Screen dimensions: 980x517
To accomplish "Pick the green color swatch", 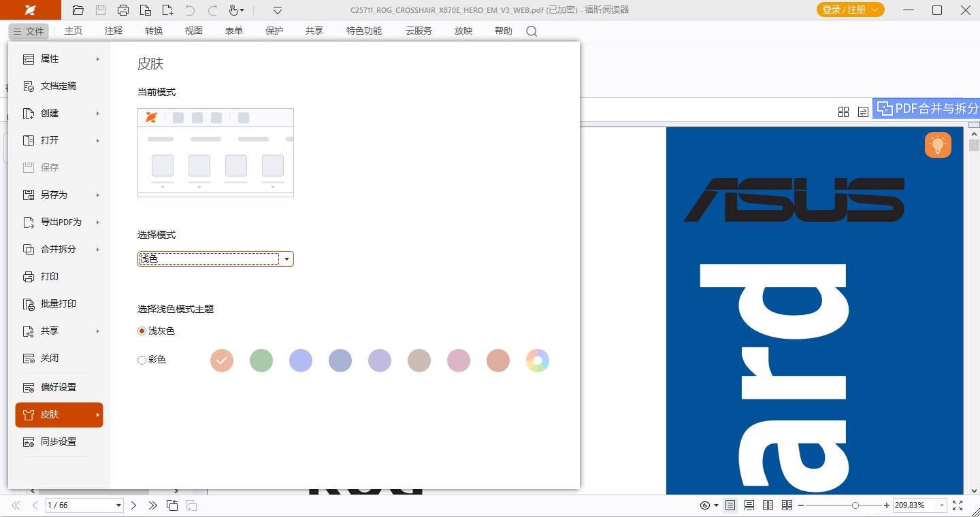I will click(x=261, y=361).
